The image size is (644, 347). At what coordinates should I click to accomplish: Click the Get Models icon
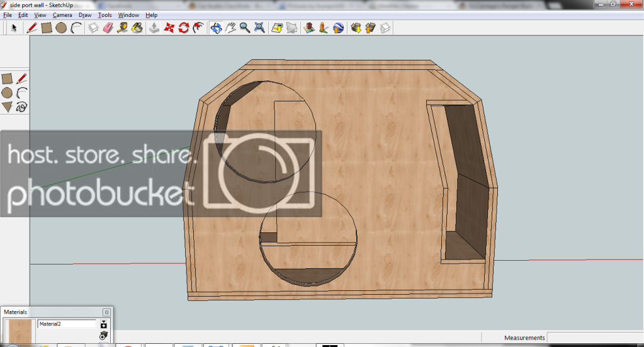(356, 28)
